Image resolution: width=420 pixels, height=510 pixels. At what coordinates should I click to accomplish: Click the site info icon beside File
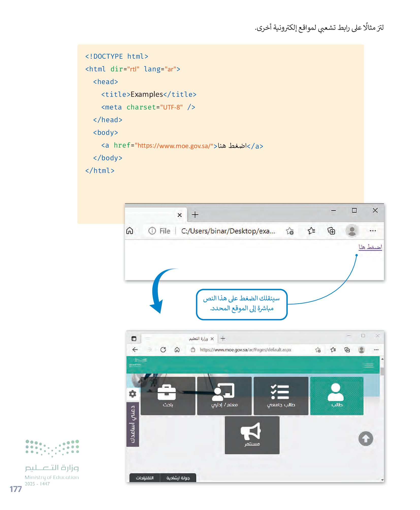point(152,231)
